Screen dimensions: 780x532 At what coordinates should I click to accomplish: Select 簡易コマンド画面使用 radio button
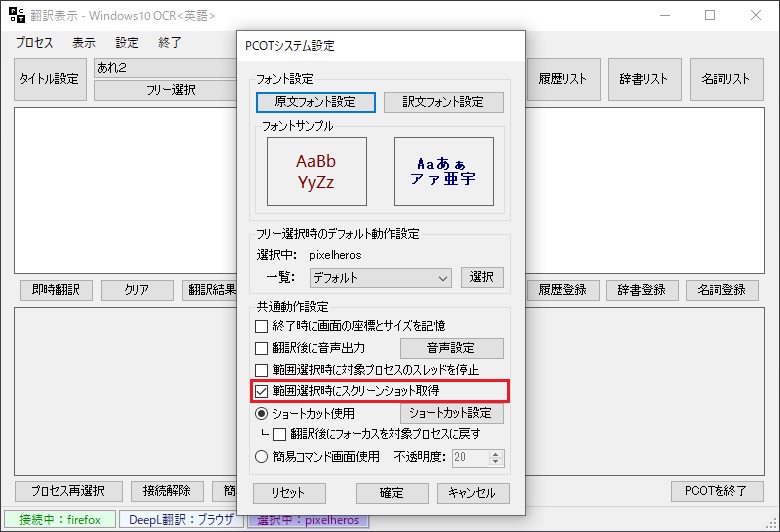pyautogui.click(x=261, y=457)
